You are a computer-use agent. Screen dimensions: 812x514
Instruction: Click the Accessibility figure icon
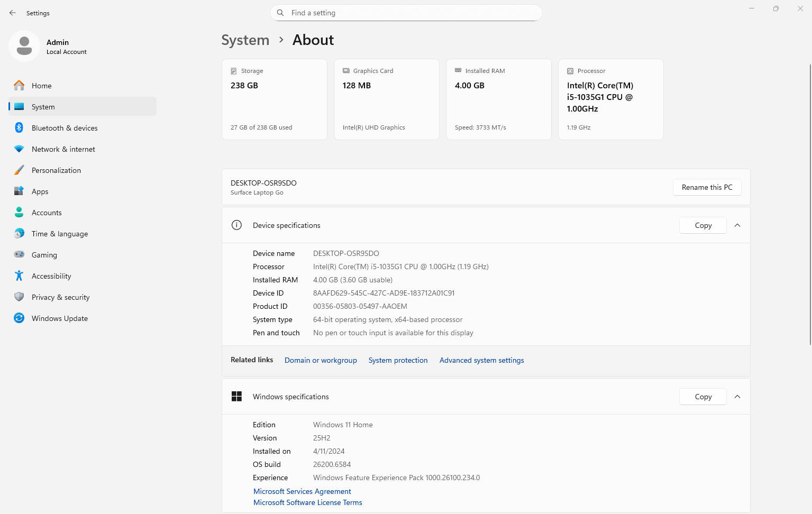[19, 276]
